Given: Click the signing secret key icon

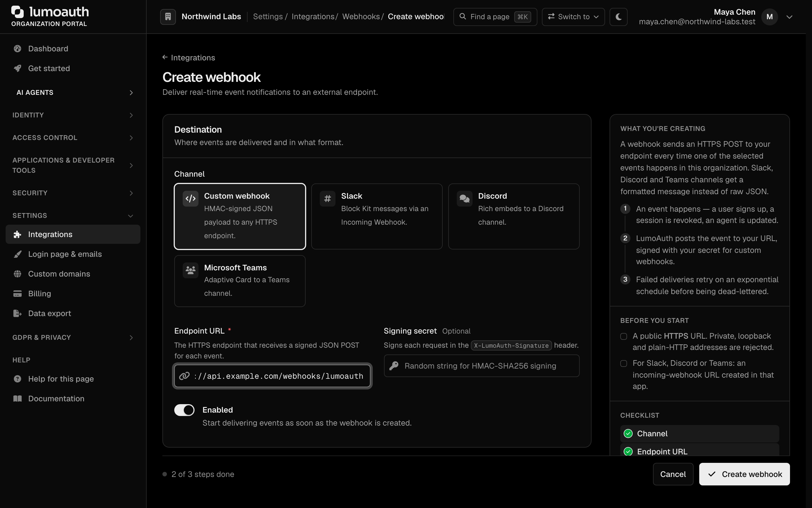Looking at the screenshot, I should (394, 366).
